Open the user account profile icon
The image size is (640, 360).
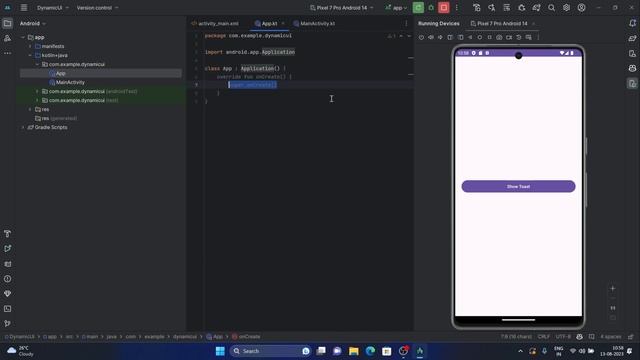581,8
